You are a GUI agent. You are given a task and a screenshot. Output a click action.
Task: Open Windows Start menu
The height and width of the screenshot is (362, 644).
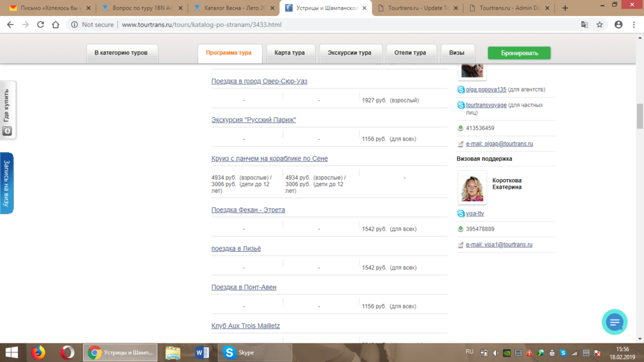(12, 352)
